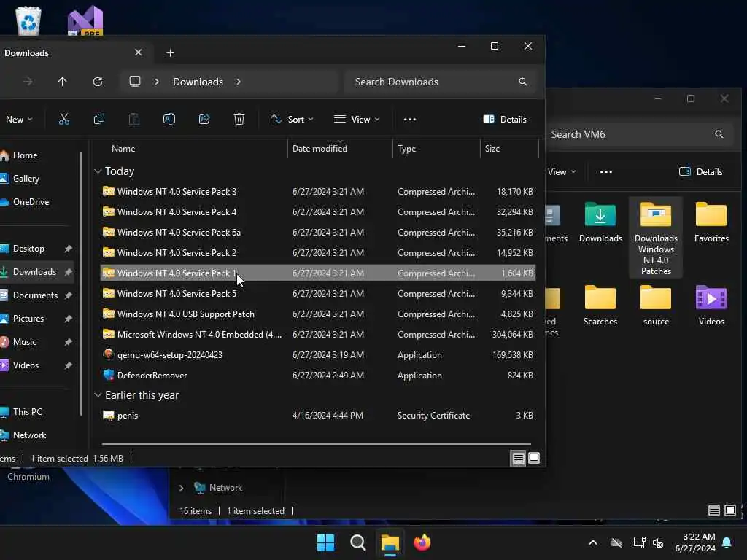Image resolution: width=747 pixels, height=560 pixels.
Task: Select Windows NT 4.0 Service Pack 3 file
Action: (318, 192)
